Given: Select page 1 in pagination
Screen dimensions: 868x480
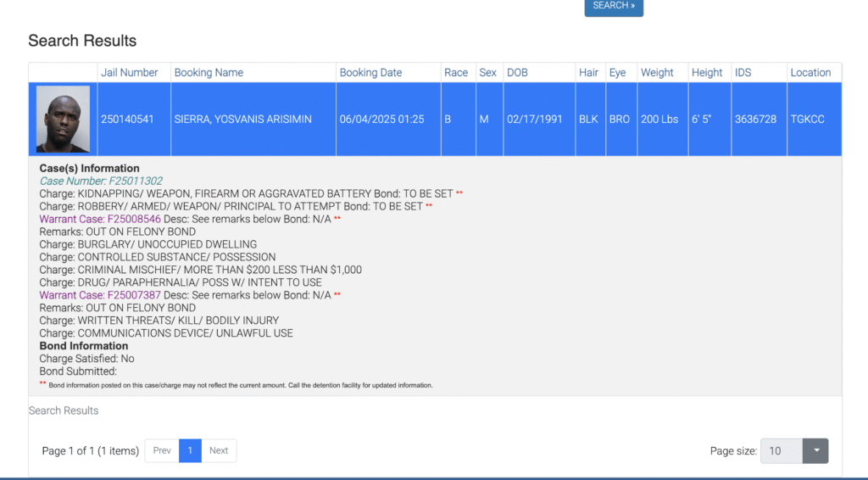Looking at the screenshot, I should point(190,450).
